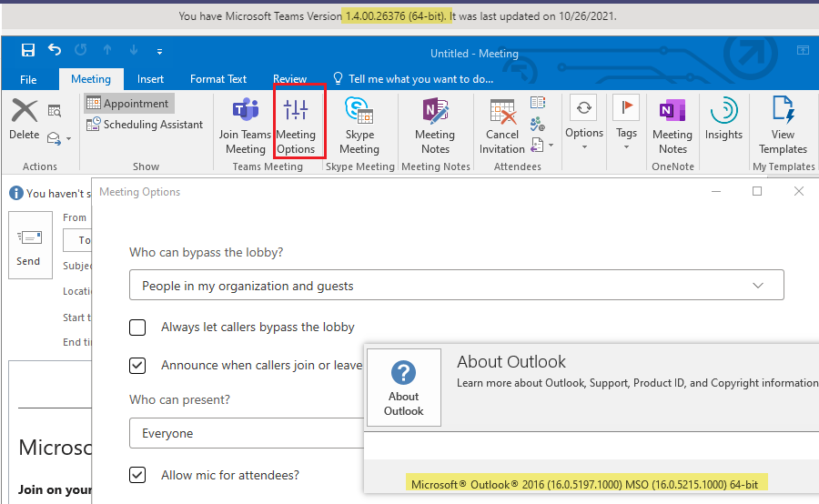The width and height of the screenshot is (819, 504).
Task: Open the Who can present dropdown showing Everyone
Action: click(x=247, y=433)
